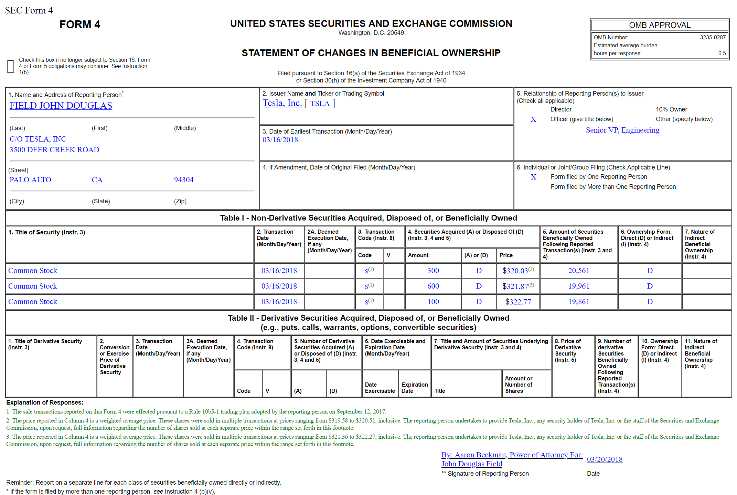Toggle the no longer subject to Section 16 checkbox
Viewport: 737px width, 495px height.
[10, 65]
